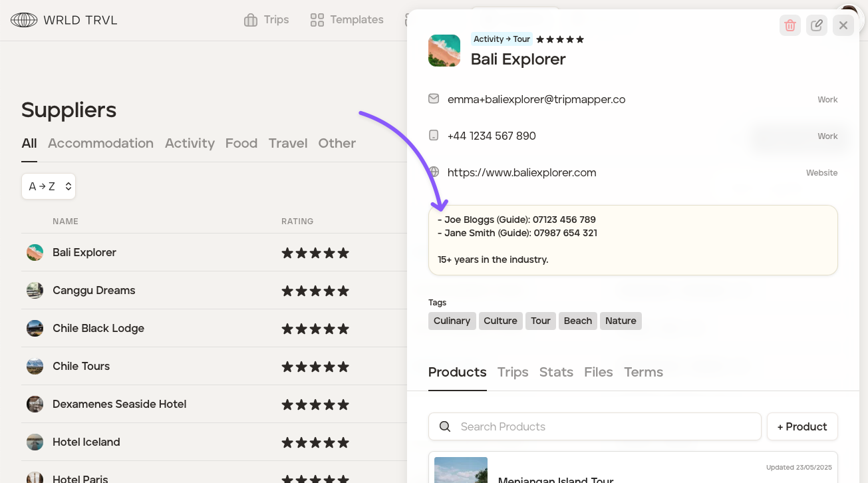Click the Bali Explorer beach thumbnail in panel
The height and width of the screenshot is (483, 868).
point(444,51)
